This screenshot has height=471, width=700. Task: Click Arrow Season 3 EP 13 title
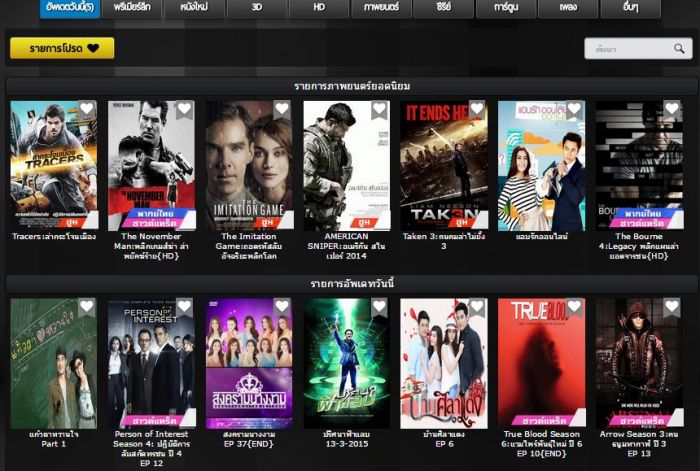[639, 443]
